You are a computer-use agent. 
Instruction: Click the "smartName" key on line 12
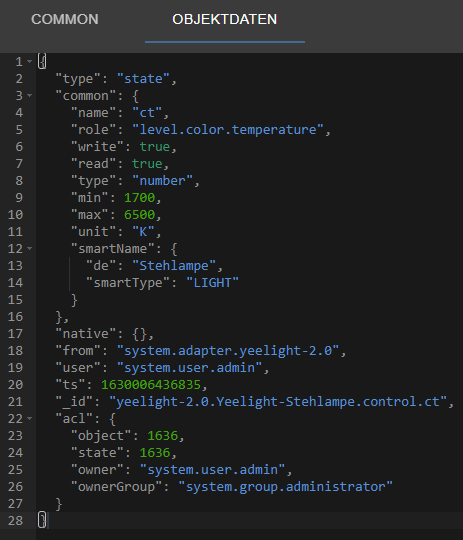click(112, 249)
